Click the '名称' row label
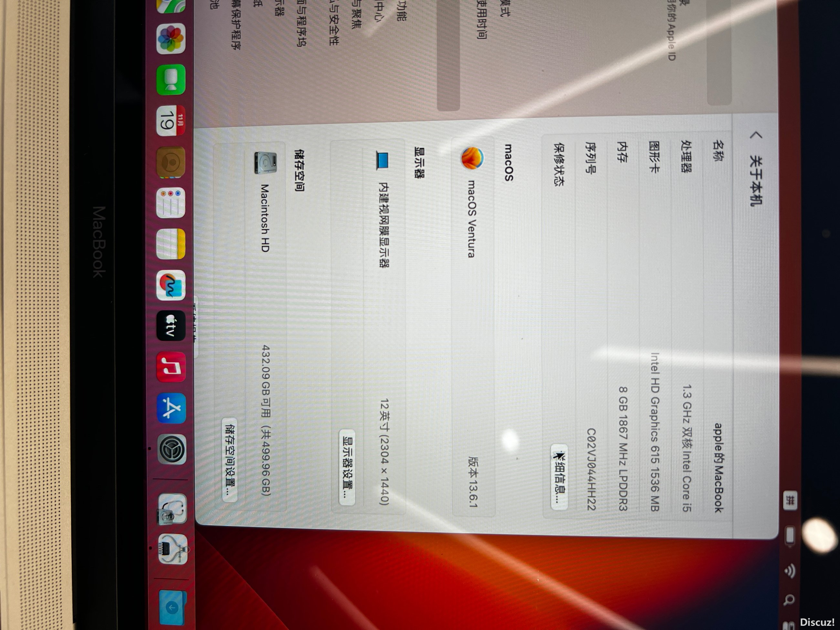The width and height of the screenshot is (840, 630). (717, 150)
